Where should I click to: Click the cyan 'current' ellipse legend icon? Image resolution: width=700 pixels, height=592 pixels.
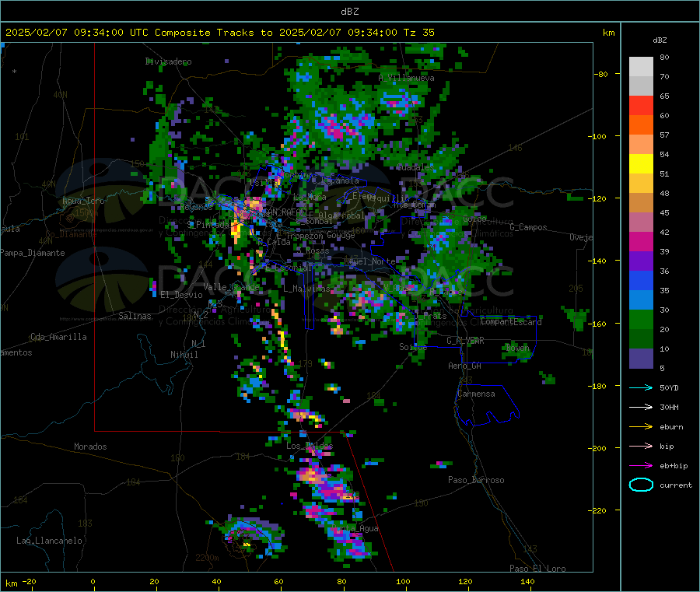tap(641, 485)
